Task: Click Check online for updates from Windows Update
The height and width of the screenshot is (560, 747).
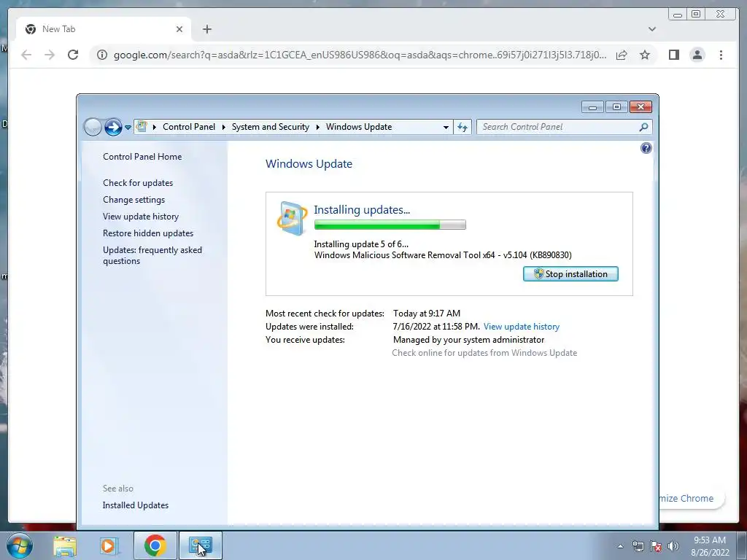Action: (x=484, y=353)
